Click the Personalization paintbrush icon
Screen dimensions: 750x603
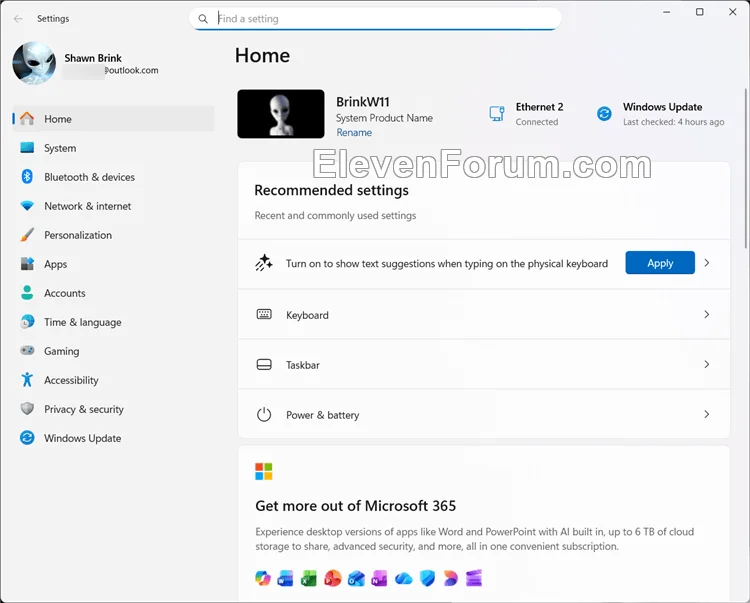(x=27, y=234)
